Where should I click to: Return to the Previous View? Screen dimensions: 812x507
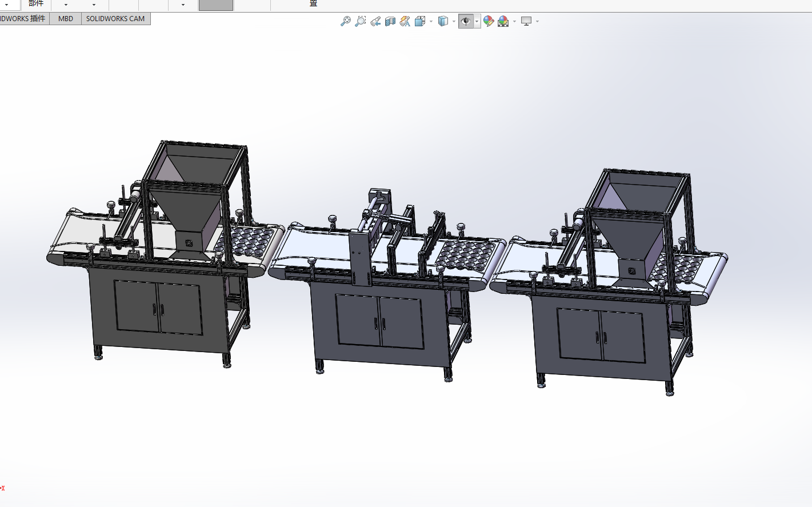click(375, 21)
